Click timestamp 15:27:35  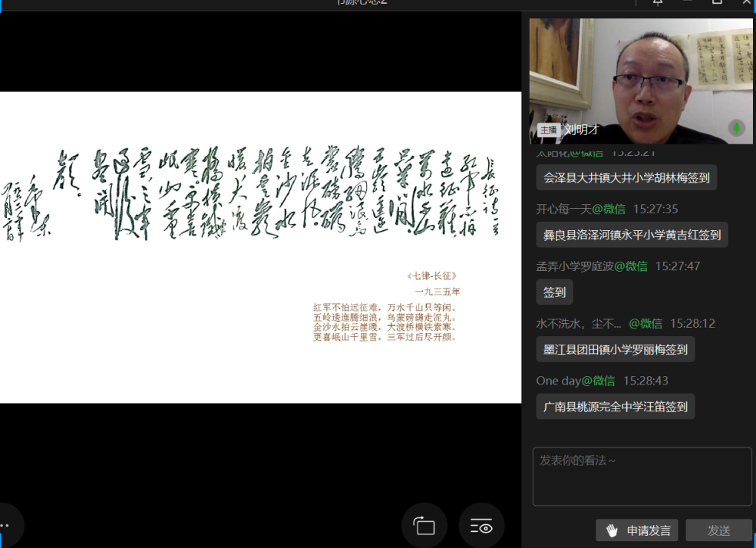(655, 209)
